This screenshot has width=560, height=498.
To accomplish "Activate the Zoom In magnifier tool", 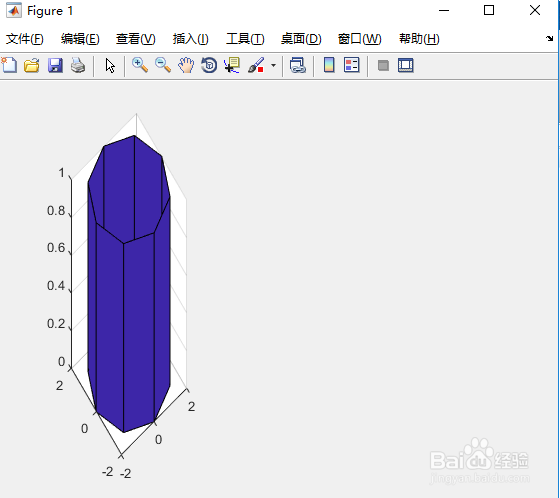I will pos(140,66).
